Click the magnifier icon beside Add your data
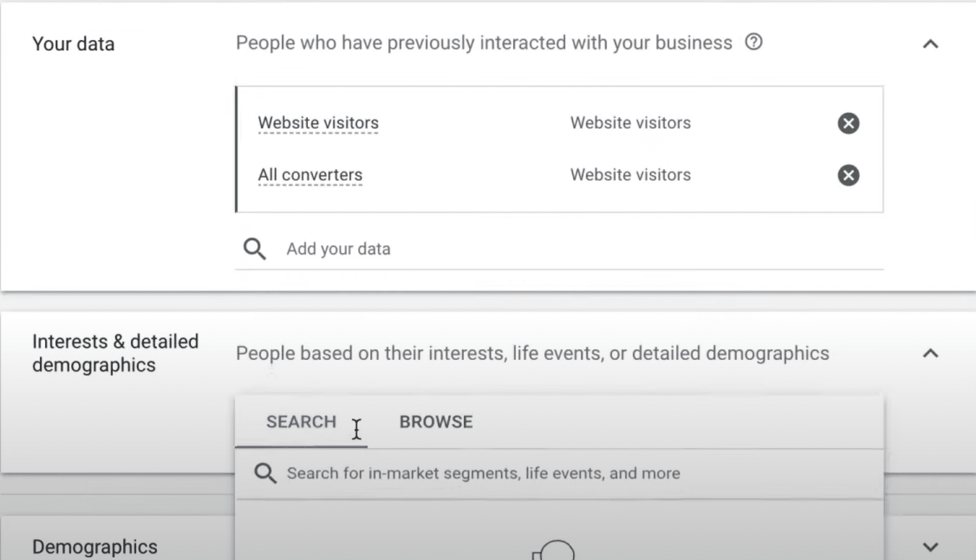 pyautogui.click(x=255, y=249)
